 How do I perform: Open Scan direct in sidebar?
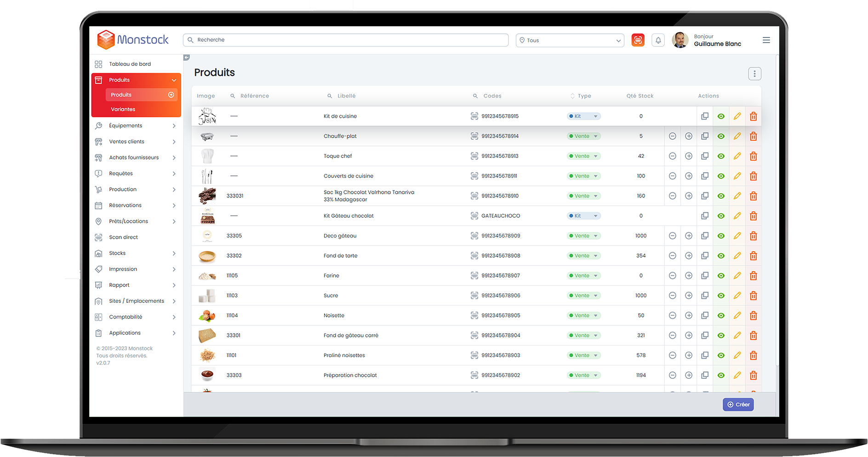[x=123, y=237]
